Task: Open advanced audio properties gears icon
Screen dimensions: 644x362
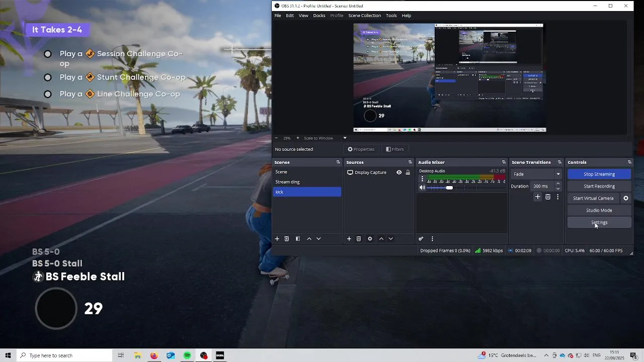Action: [x=421, y=239]
